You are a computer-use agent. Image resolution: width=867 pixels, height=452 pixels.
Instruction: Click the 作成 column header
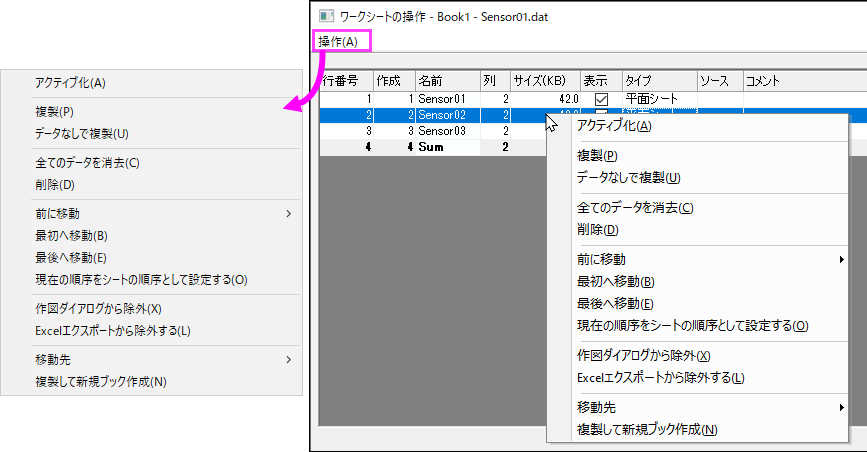click(394, 81)
